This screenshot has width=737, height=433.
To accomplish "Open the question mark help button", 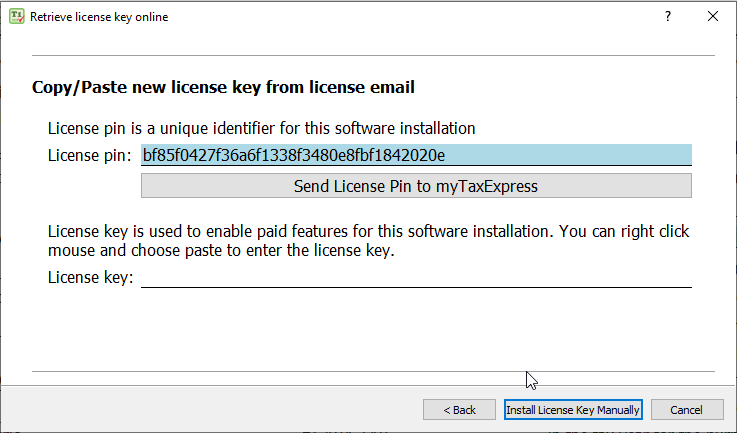I will point(667,17).
